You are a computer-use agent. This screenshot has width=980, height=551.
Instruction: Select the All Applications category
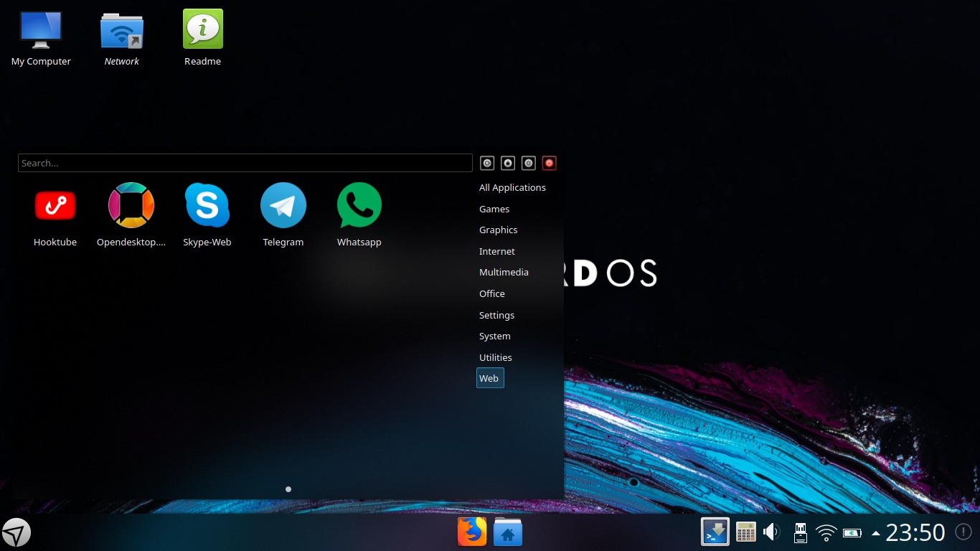(x=512, y=188)
